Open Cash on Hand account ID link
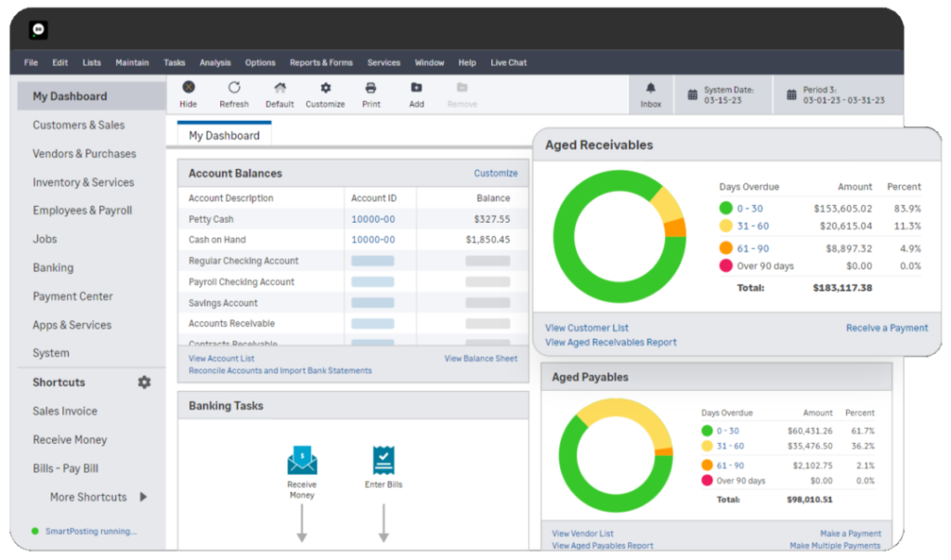Viewport: 951px width, 560px height. pos(373,240)
